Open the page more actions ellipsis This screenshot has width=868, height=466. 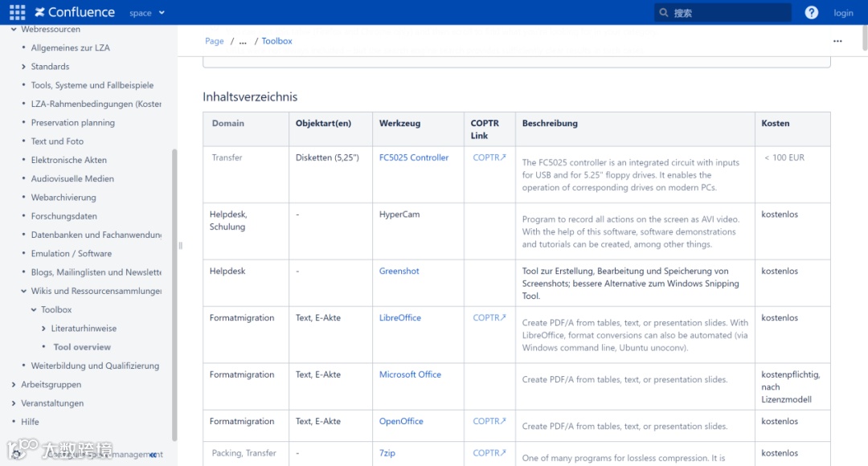837,41
